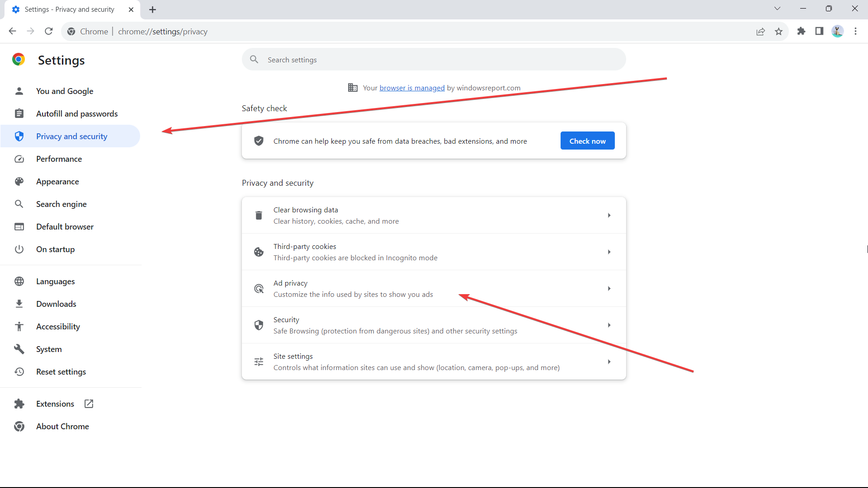Screen dimensions: 868x488
Task: Click the Search engine sidebar icon
Action: click(19, 204)
